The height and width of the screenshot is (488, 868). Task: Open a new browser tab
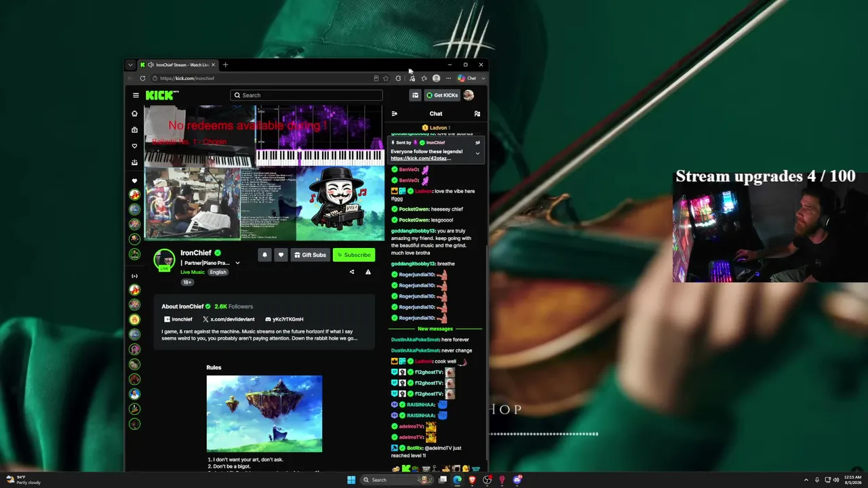(225, 65)
